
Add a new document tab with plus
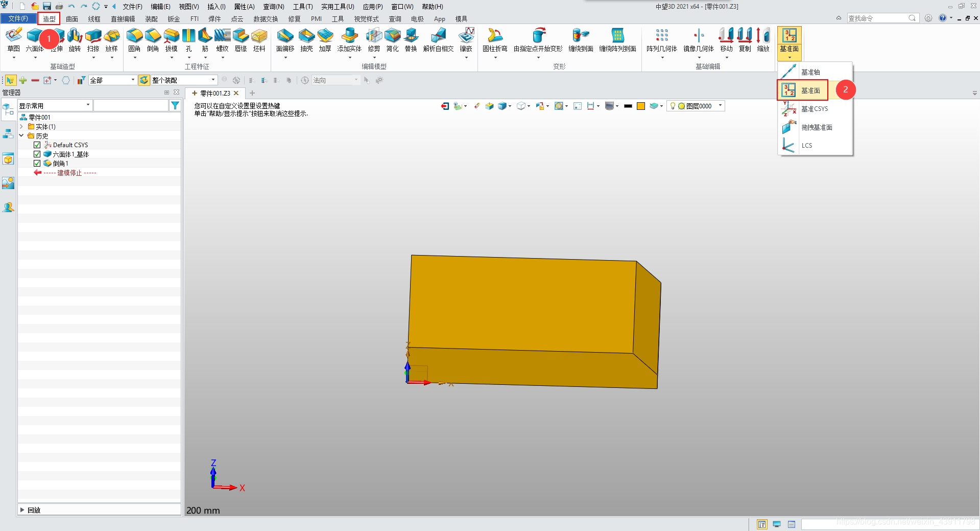coord(252,93)
